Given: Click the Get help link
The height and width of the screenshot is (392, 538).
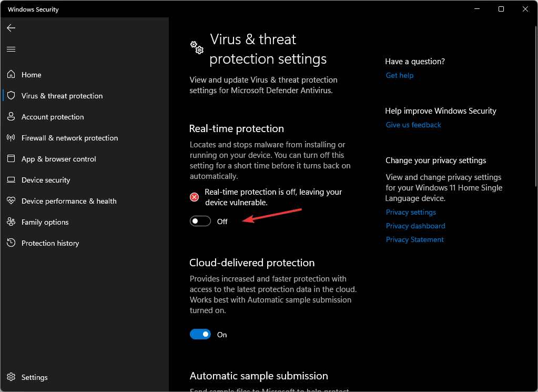Looking at the screenshot, I should click(x=400, y=75).
